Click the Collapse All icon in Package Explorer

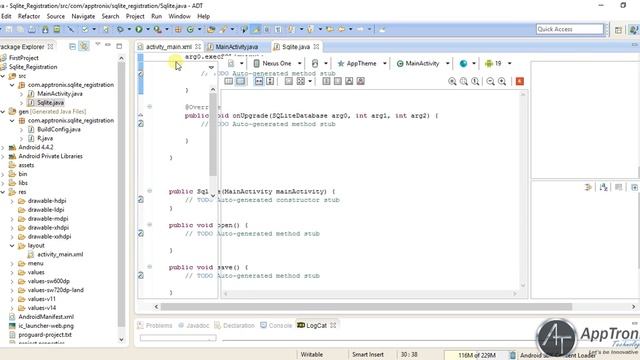click(x=72, y=47)
